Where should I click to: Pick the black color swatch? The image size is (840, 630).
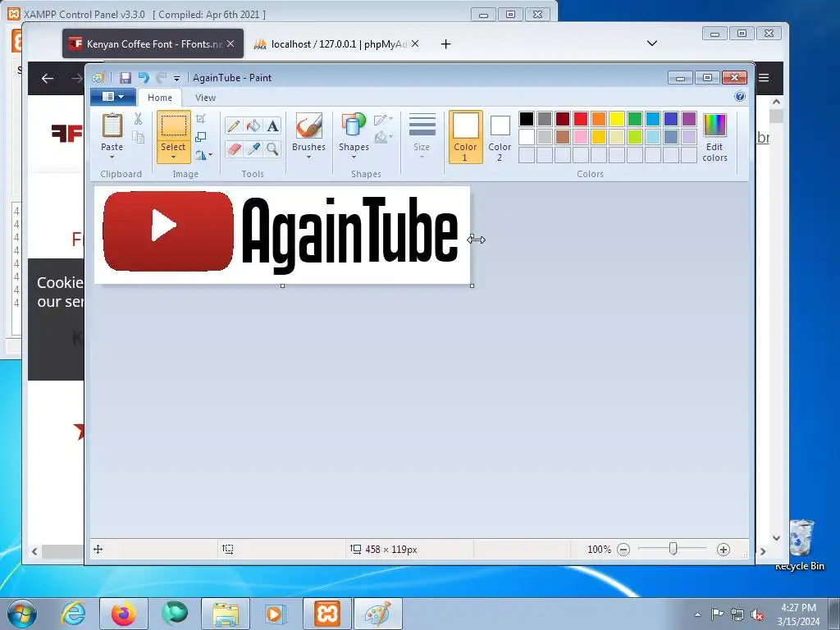[x=527, y=119]
